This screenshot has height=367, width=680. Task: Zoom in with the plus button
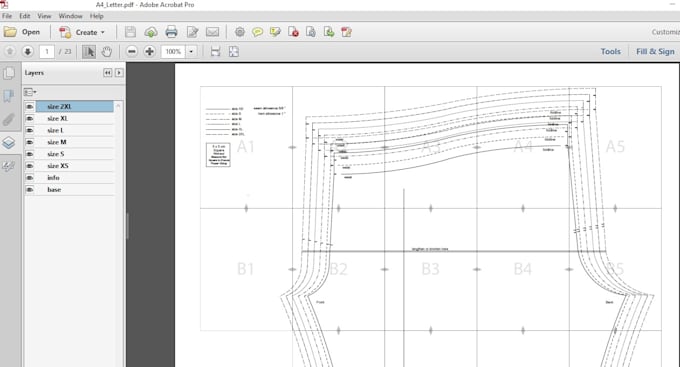(150, 52)
